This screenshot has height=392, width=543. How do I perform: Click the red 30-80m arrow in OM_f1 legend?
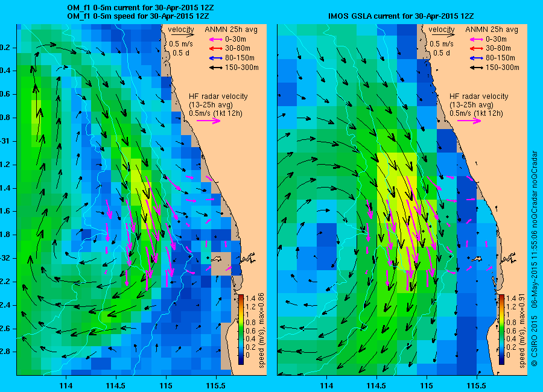[216, 48]
